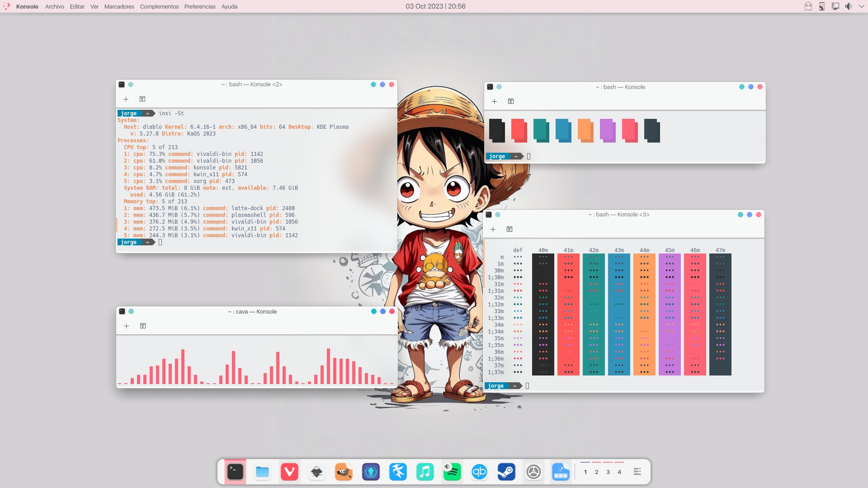Launch Konsole terminal from the dock
868x488 pixels.
pos(235,472)
